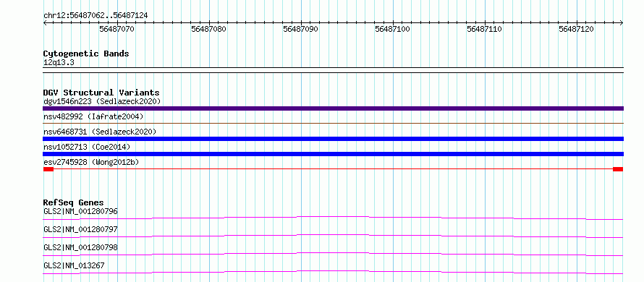Click the magenta line under GLS2|NM_013267
Screen dimensions: 644x282
click(333, 272)
